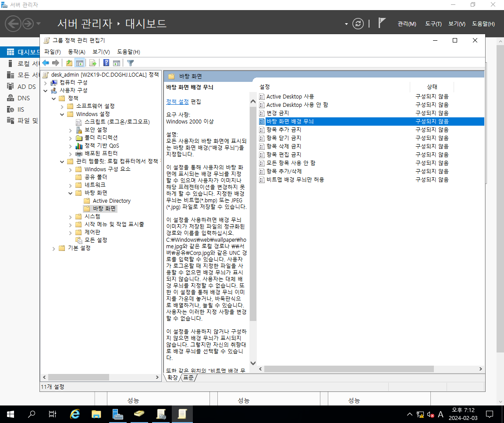This screenshot has height=423, width=504.
Task: Expand the 소프트웨어 설정 tree node
Action: click(x=62, y=106)
